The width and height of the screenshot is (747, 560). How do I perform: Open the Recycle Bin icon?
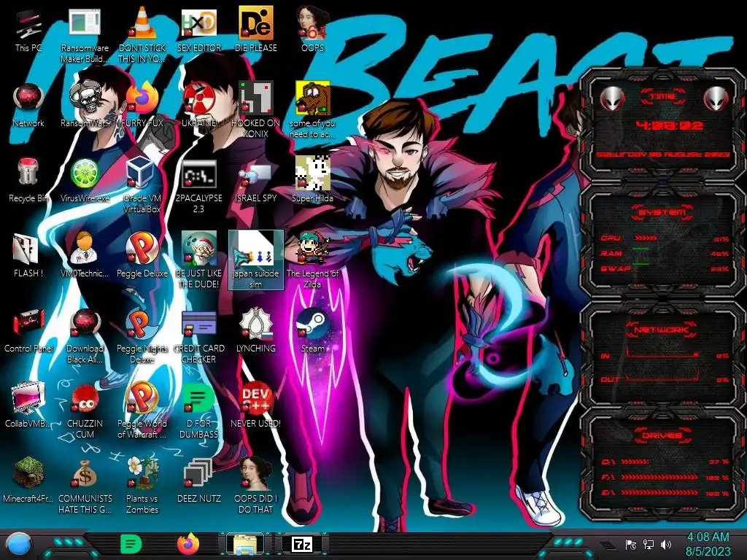coord(28,181)
